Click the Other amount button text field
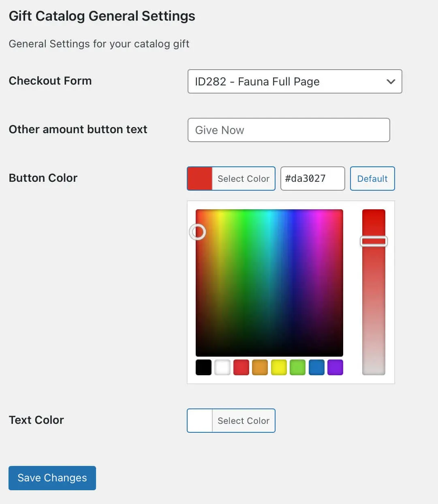438x504 pixels. pyautogui.click(x=288, y=130)
